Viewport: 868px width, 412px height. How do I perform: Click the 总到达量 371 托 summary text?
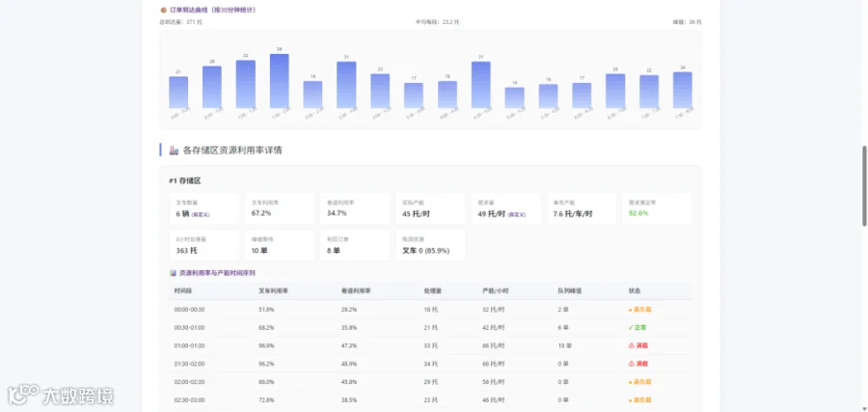[x=181, y=22]
